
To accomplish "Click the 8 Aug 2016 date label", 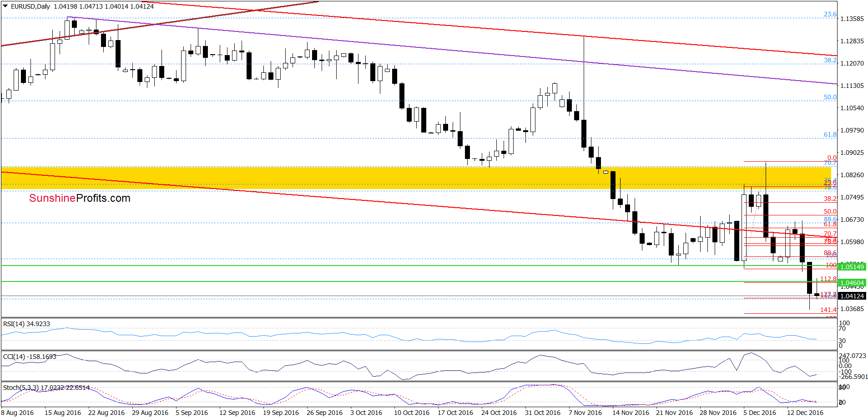I will 17,413.
